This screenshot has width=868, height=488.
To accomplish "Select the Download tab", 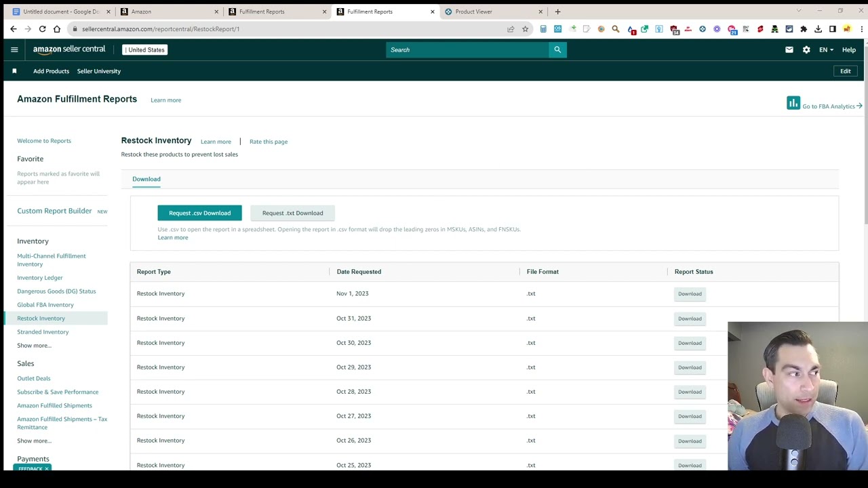I will tap(146, 179).
